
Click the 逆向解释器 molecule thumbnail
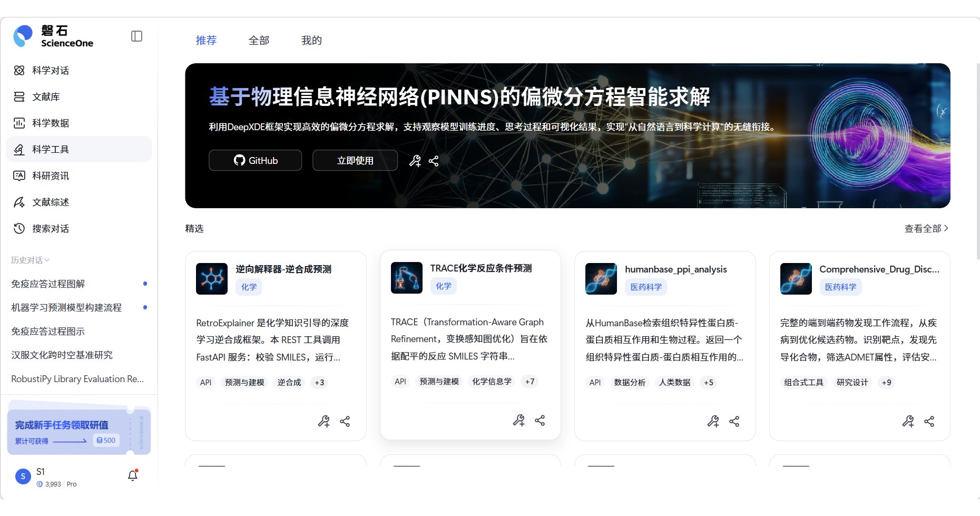click(x=212, y=278)
